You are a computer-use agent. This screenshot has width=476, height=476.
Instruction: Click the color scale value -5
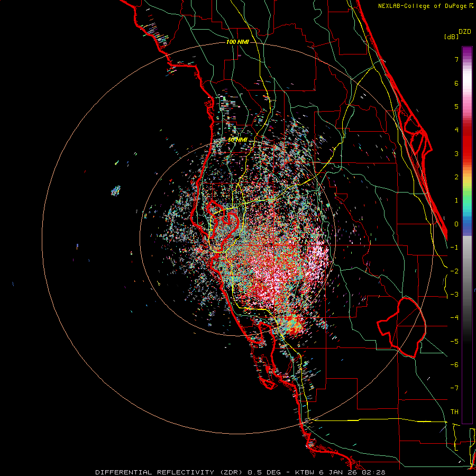(x=454, y=342)
